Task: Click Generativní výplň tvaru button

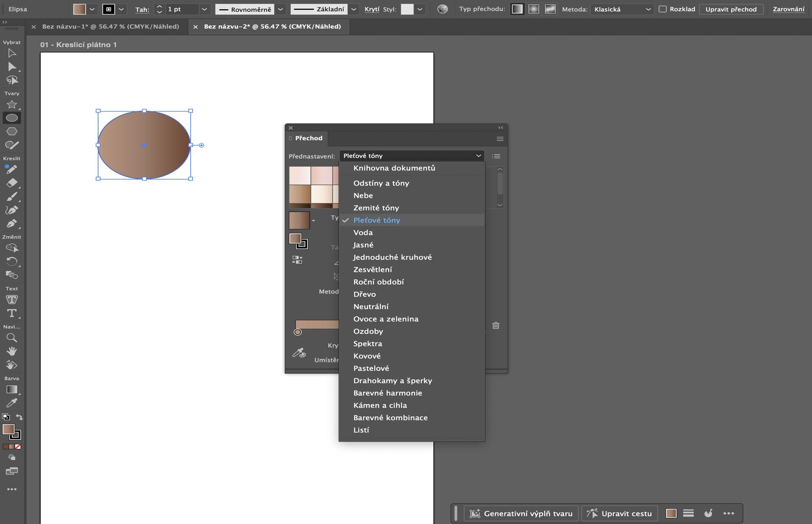Action: pos(521,513)
